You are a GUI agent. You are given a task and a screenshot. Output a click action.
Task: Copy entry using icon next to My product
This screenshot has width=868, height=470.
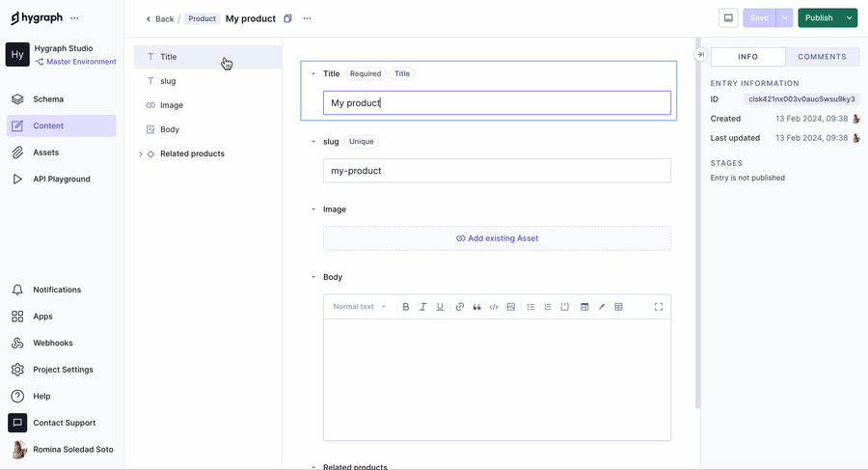(x=287, y=18)
